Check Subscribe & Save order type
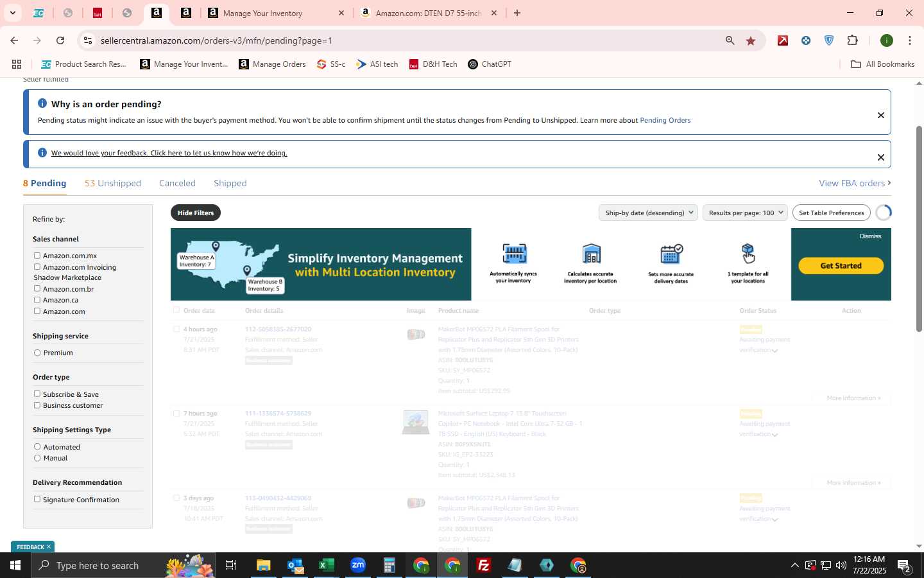The height and width of the screenshot is (578, 924). click(37, 394)
